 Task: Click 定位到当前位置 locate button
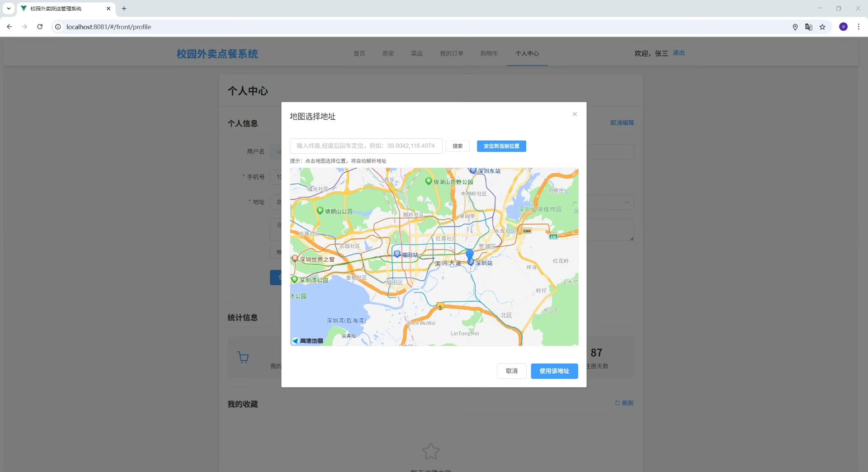pyautogui.click(x=501, y=146)
